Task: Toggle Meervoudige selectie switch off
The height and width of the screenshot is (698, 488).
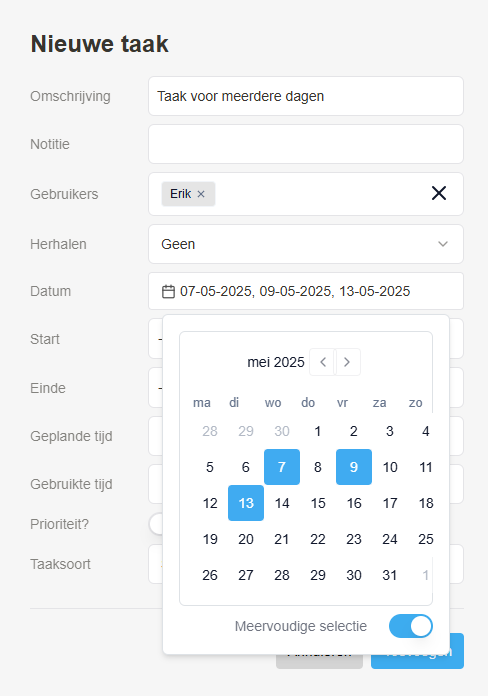Action: pyautogui.click(x=411, y=626)
